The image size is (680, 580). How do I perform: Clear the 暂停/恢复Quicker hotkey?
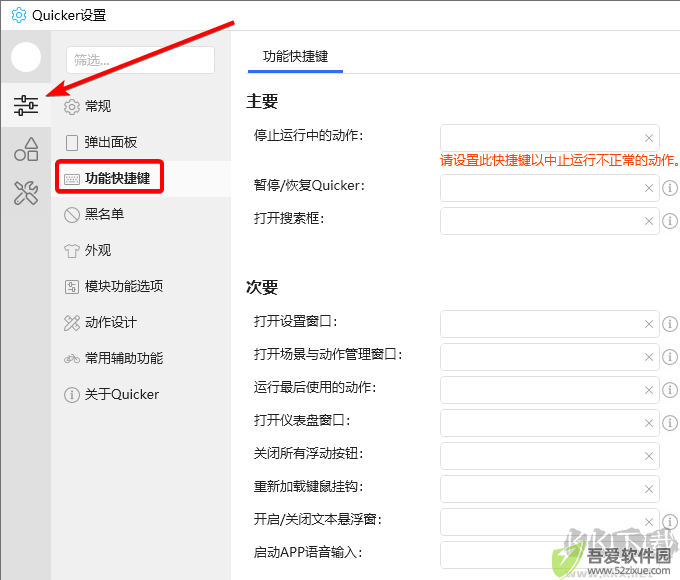point(649,188)
